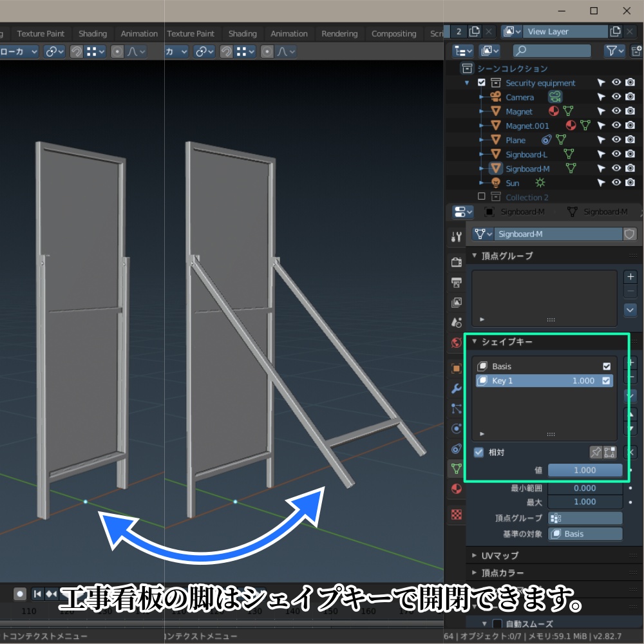Select the green mesh data properties tab
The image size is (644, 644).
[457, 468]
